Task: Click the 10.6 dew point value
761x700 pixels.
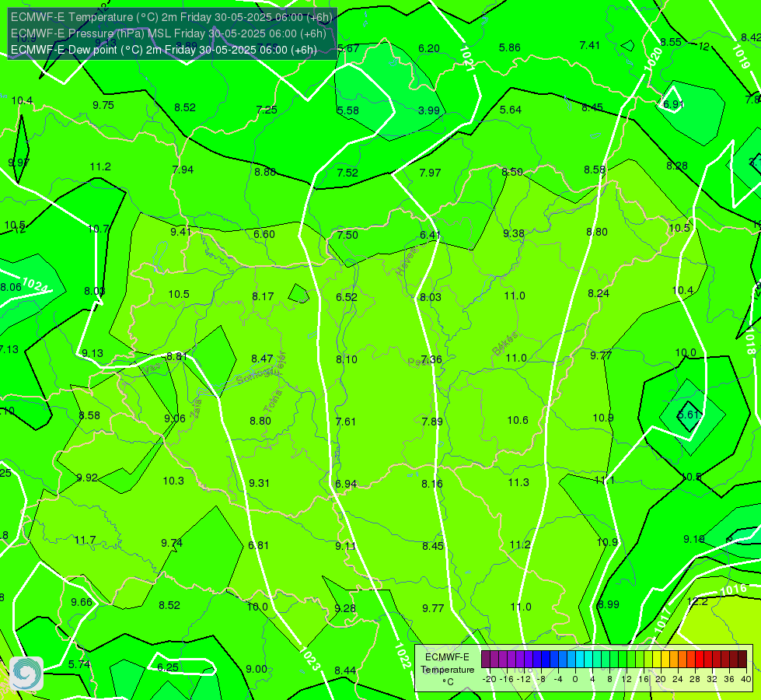Action: click(x=518, y=420)
